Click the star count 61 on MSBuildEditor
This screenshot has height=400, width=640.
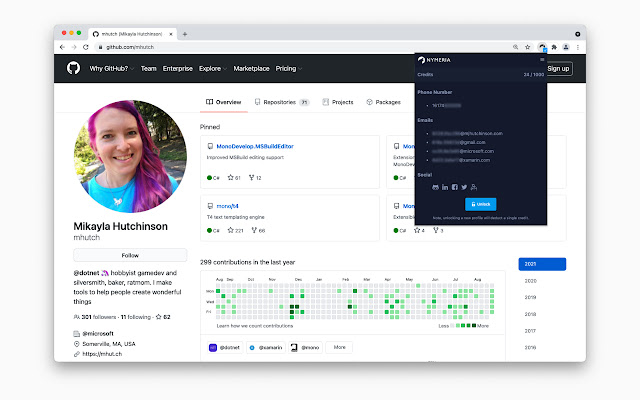pos(234,178)
